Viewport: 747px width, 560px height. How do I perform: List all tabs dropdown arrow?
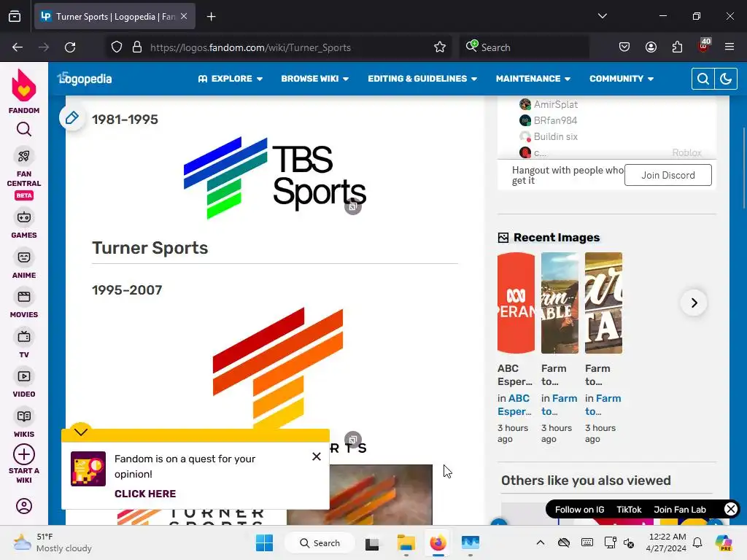(x=602, y=16)
